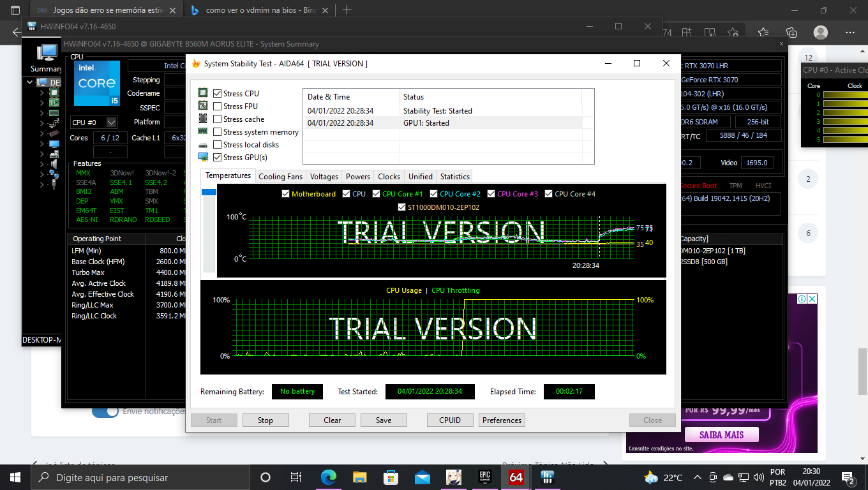This screenshot has width=868, height=490.
Task: Toggle CPU Core #1 graph checkbox
Action: 376,194
